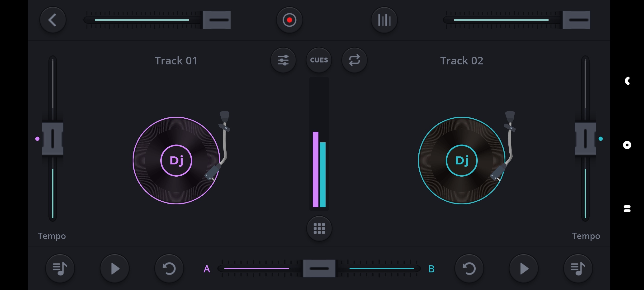The height and width of the screenshot is (290, 644).
Task: Click the right Tempo slider handle
Action: tap(585, 139)
